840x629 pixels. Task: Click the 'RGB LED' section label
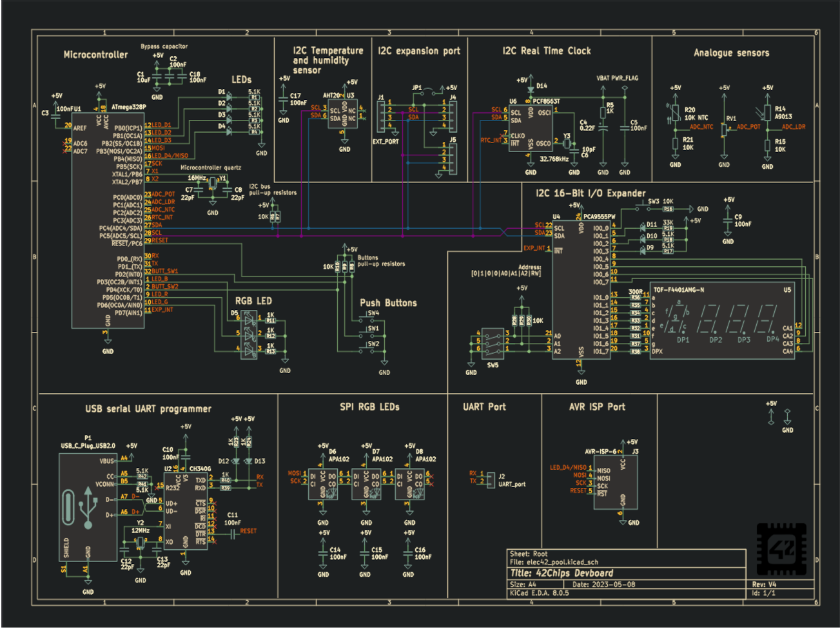pyautogui.click(x=253, y=301)
